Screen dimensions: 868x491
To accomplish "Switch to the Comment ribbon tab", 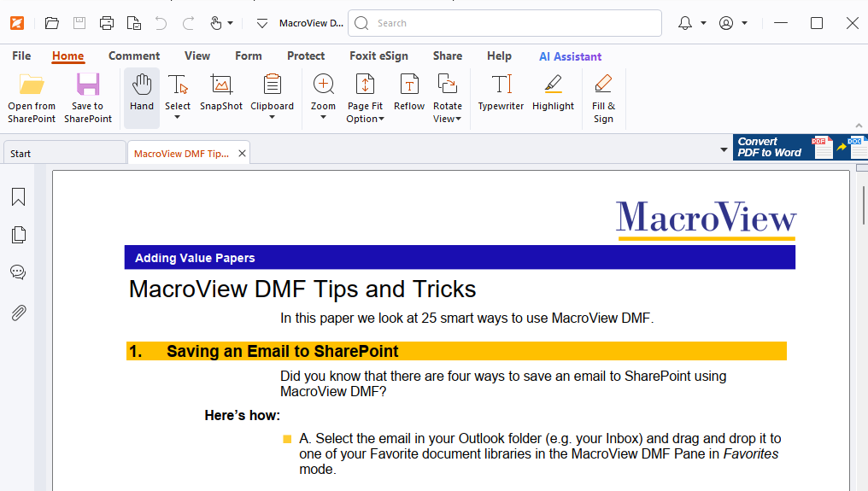I will (134, 56).
